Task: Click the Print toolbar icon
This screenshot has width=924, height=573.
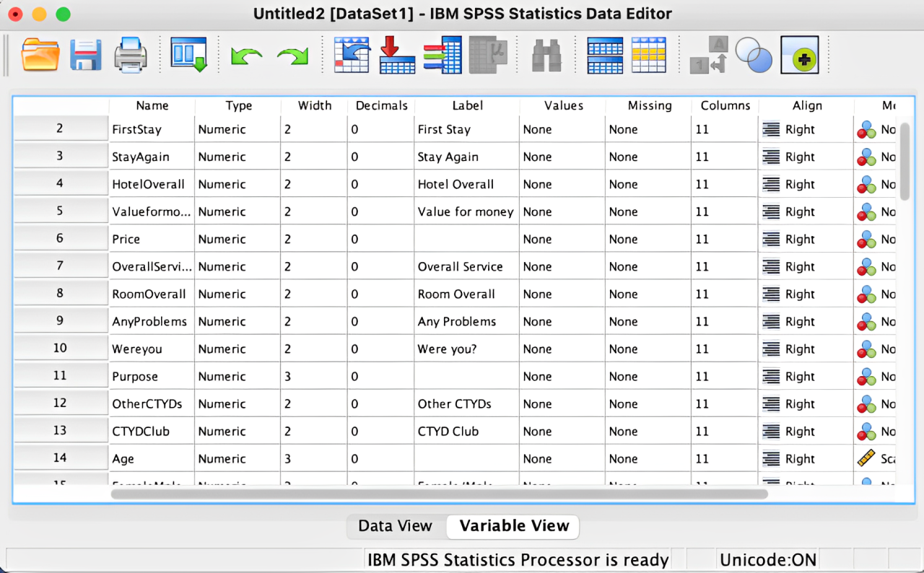Action: click(x=131, y=55)
